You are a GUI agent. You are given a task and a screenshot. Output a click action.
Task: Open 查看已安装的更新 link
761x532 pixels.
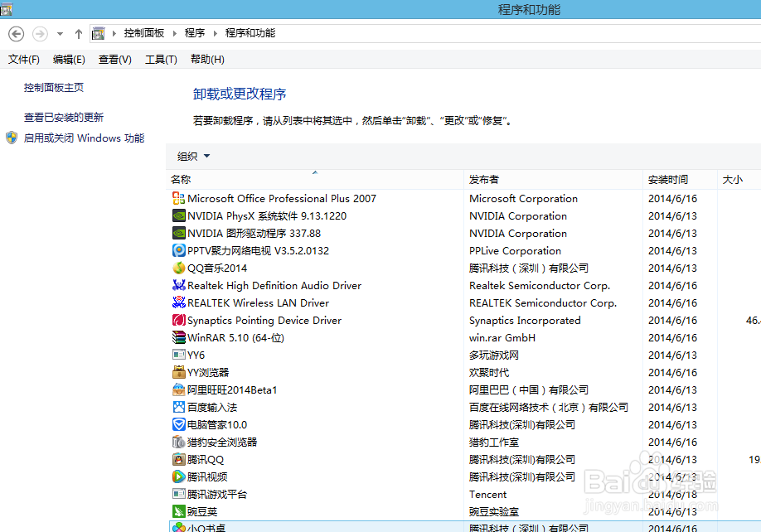64,118
